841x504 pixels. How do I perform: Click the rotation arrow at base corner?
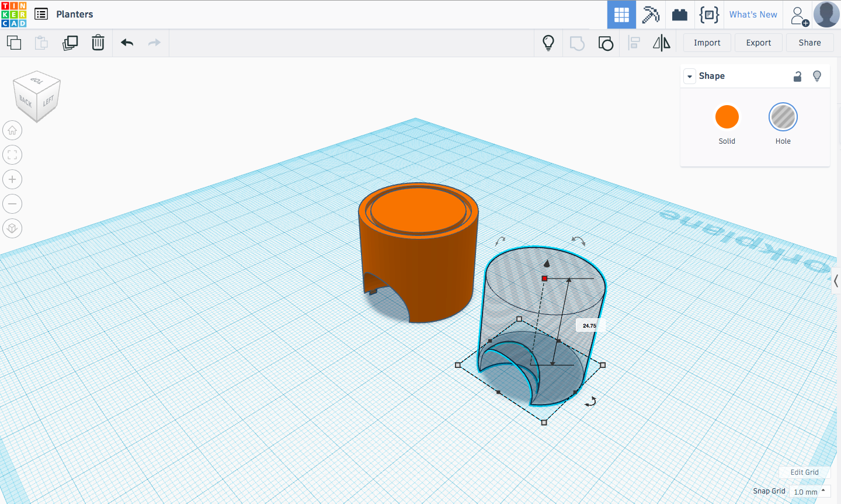click(591, 401)
